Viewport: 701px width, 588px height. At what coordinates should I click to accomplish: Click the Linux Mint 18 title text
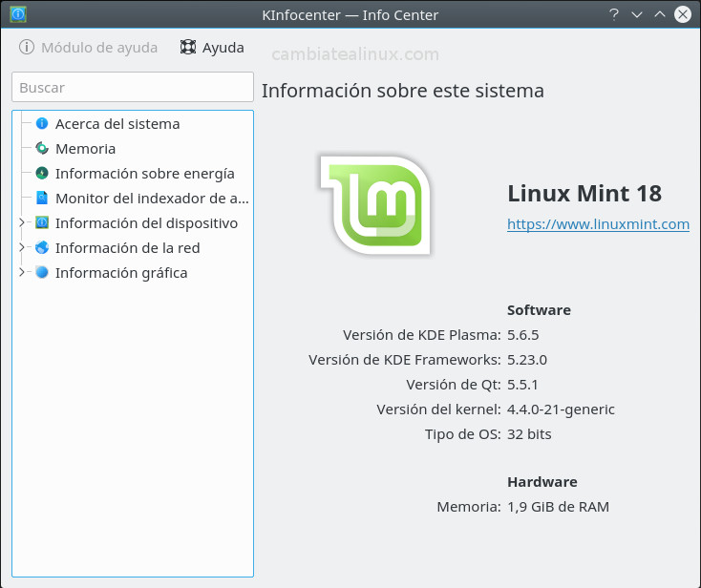coord(584,194)
